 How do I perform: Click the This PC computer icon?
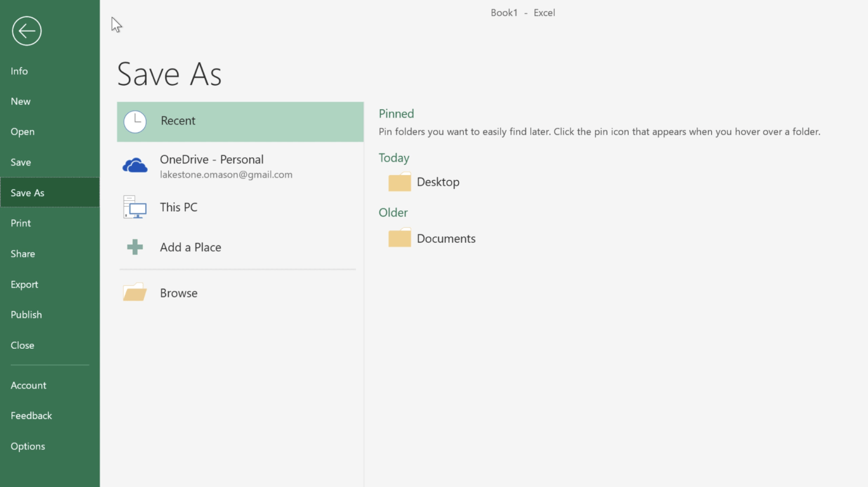(x=135, y=207)
